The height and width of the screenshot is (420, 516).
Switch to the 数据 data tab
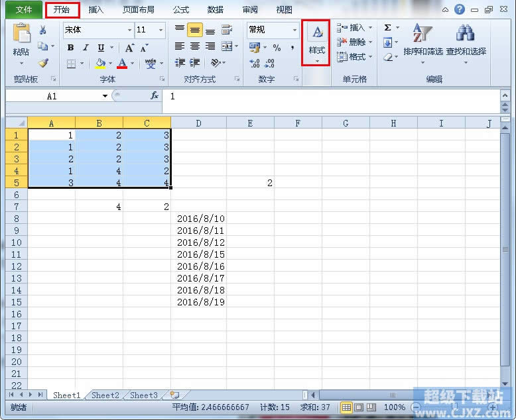click(216, 10)
